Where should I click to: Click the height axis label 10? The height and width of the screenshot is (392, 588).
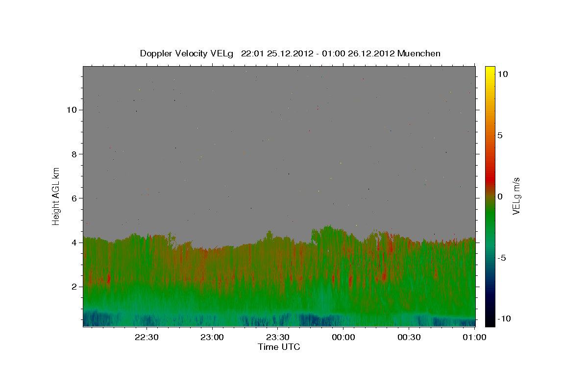(72, 110)
